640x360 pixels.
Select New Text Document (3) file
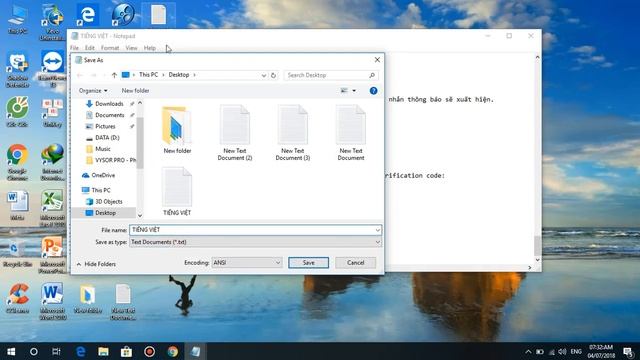pyautogui.click(x=293, y=132)
